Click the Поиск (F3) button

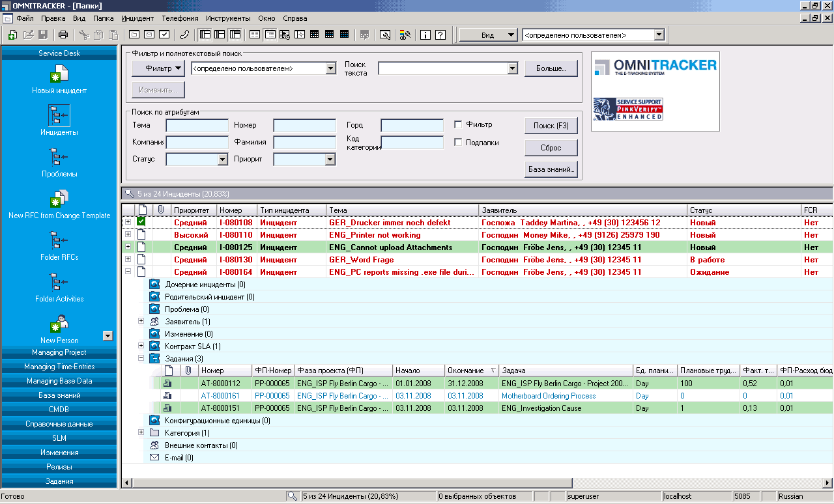pos(551,126)
